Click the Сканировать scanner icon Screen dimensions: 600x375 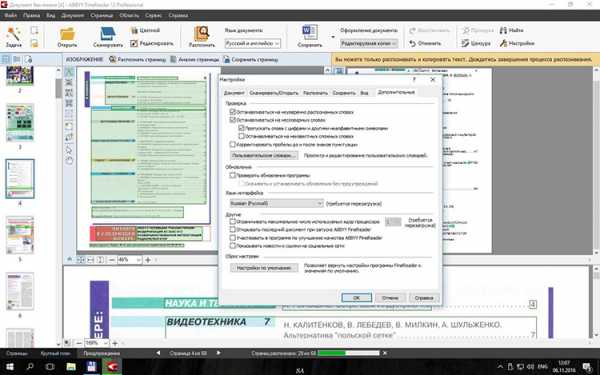tap(108, 34)
